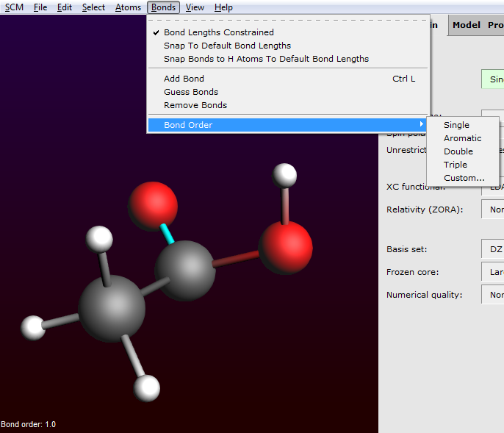Viewport: 504px width, 433px height.
Task: Click the Numerical quality label
Action: tap(425, 295)
